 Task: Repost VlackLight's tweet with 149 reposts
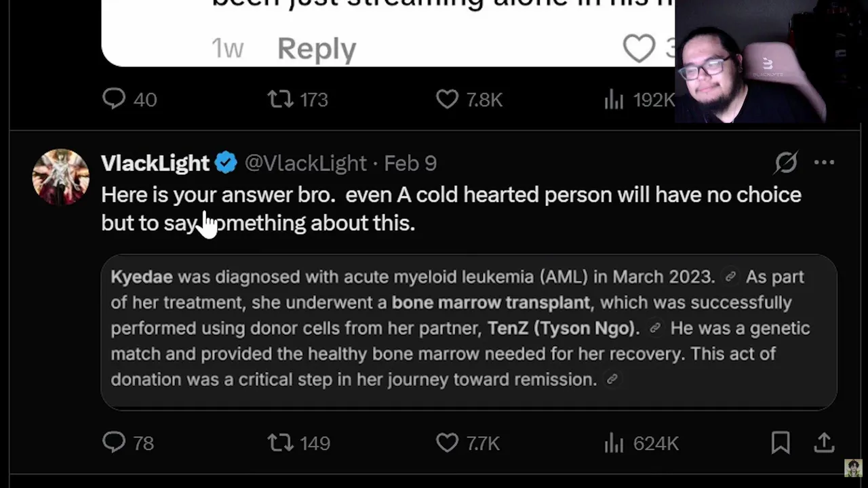point(279,443)
